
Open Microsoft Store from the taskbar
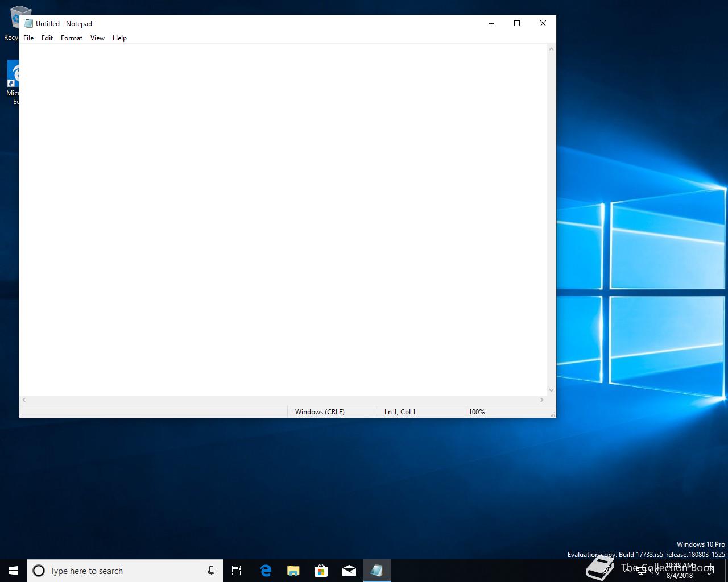point(321,571)
